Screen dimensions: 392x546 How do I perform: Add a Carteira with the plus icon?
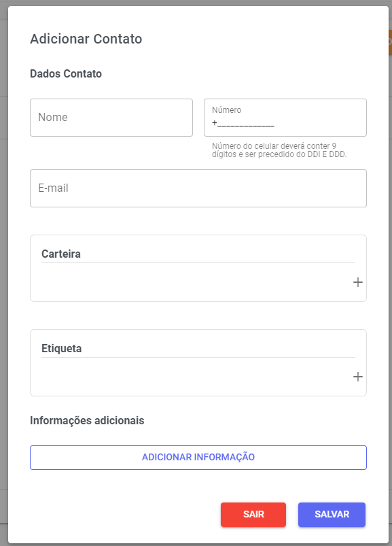357,282
